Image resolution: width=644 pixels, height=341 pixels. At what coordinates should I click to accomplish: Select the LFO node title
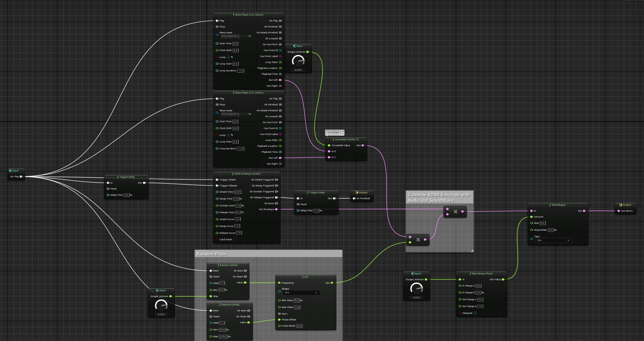pyautogui.click(x=305, y=277)
